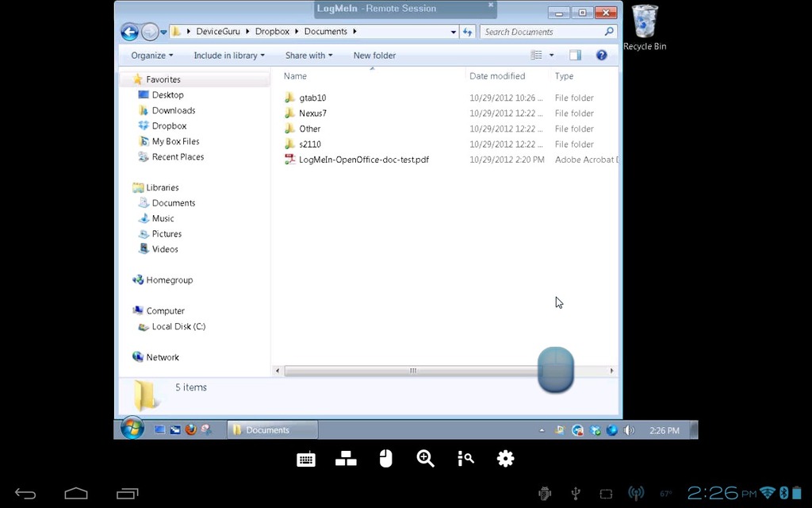Select the s2110 folder

coord(302,144)
